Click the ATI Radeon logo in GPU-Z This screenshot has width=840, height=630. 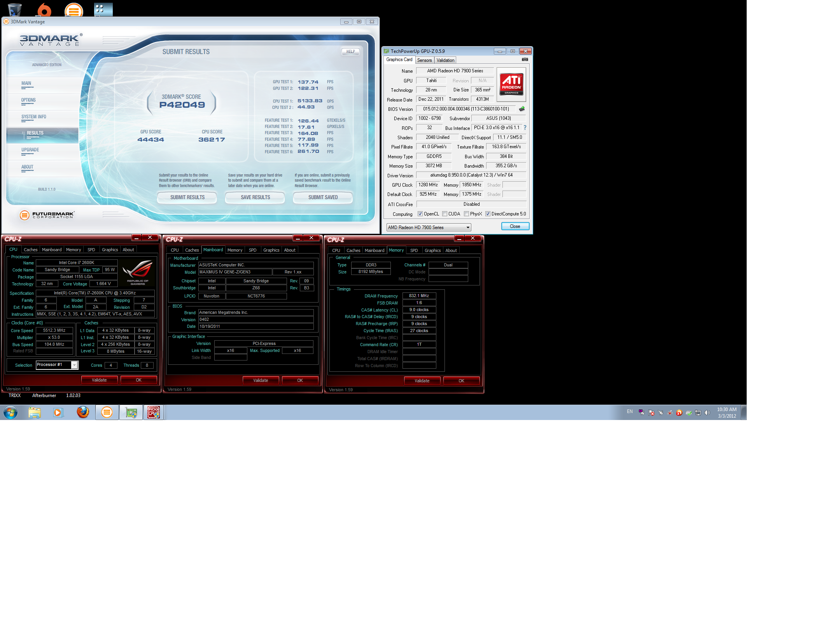[x=511, y=84]
